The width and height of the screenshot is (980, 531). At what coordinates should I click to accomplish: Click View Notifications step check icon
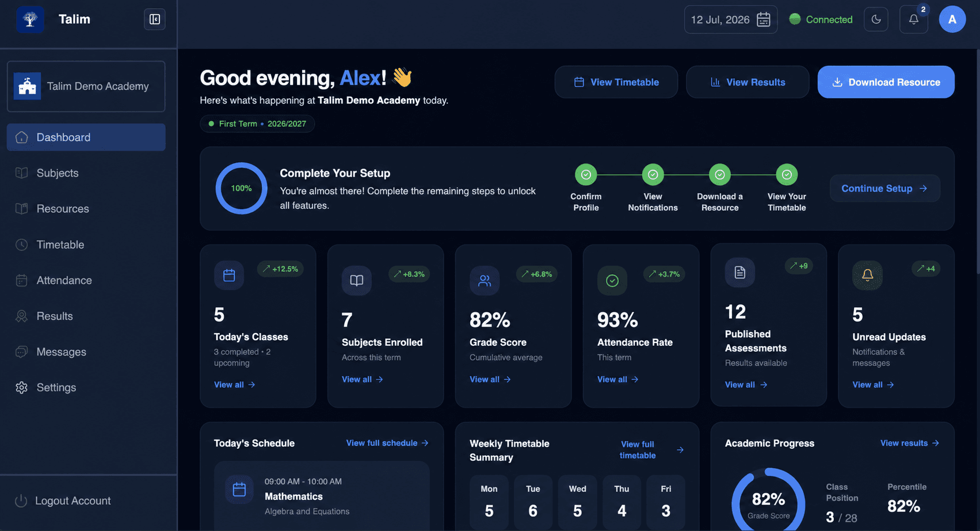tap(653, 174)
